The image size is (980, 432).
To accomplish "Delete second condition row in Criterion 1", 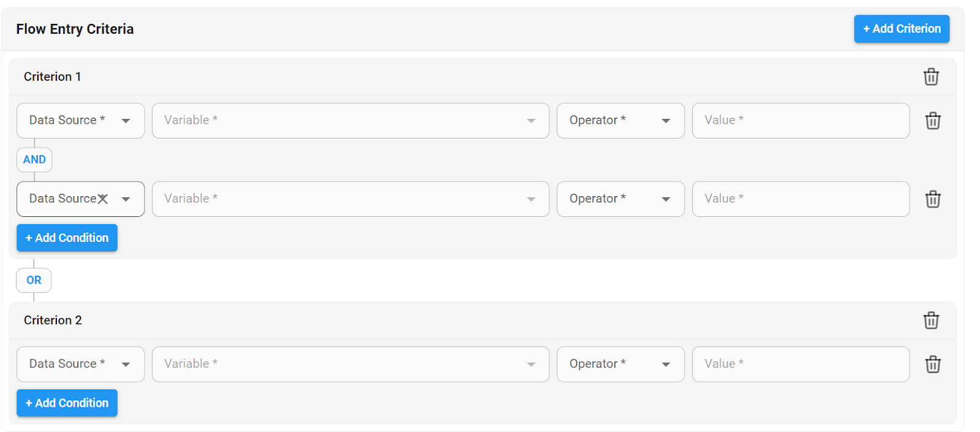I will point(933,199).
